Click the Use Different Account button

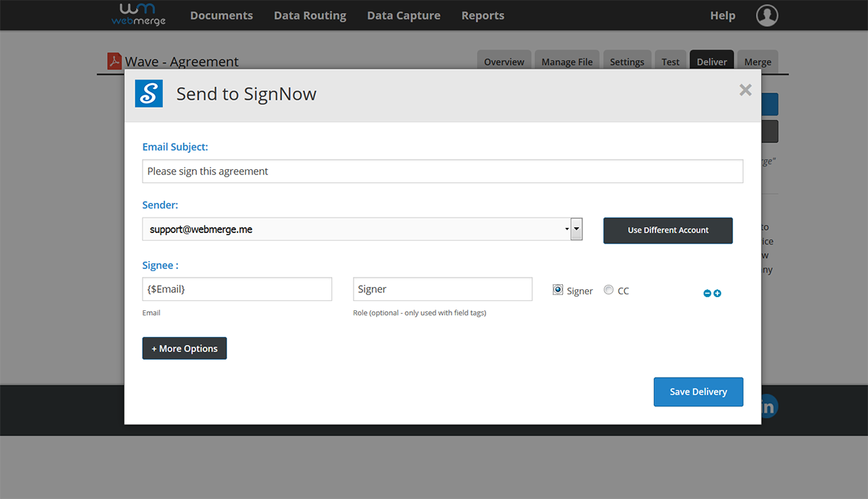tap(668, 230)
